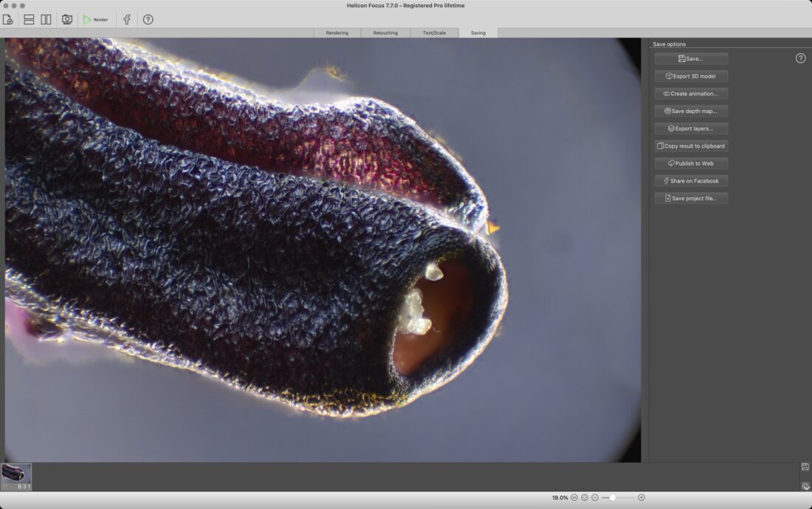Switch to the Rendering tab
This screenshot has width=812, height=509.
[337, 33]
